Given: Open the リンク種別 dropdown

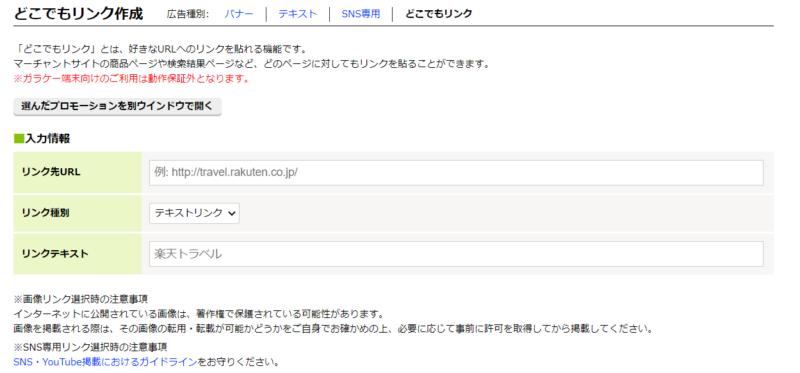Looking at the screenshot, I should (x=194, y=214).
